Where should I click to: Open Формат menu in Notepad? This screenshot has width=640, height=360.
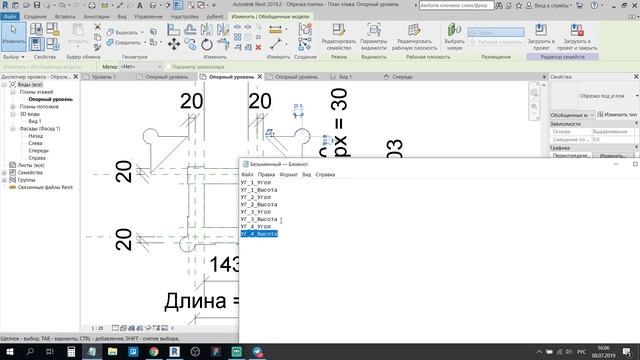[289, 175]
